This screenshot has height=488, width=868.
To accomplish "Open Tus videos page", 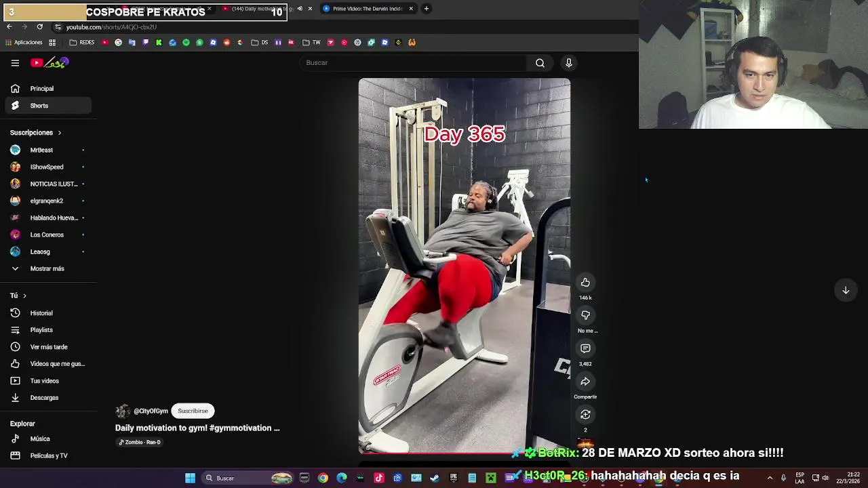I will click(47, 381).
